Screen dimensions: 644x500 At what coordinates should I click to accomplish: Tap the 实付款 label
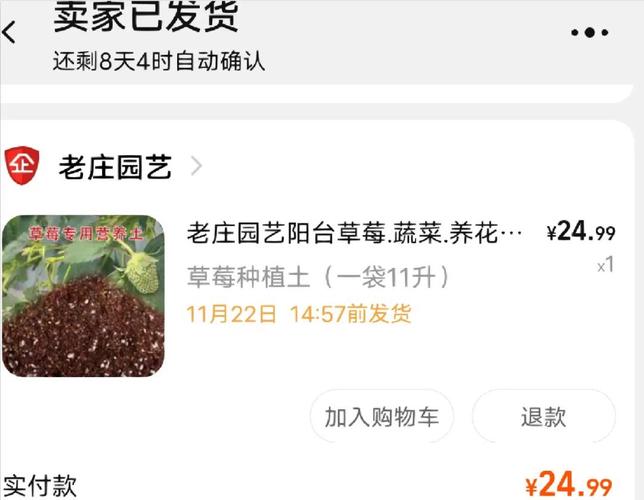pyautogui.click(x=39, y=486)
